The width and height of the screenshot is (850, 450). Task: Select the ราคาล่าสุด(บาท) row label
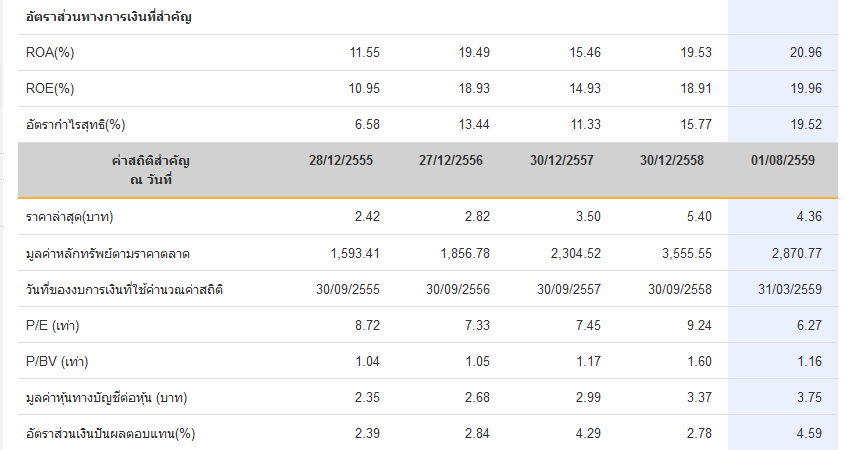(69, 217)
